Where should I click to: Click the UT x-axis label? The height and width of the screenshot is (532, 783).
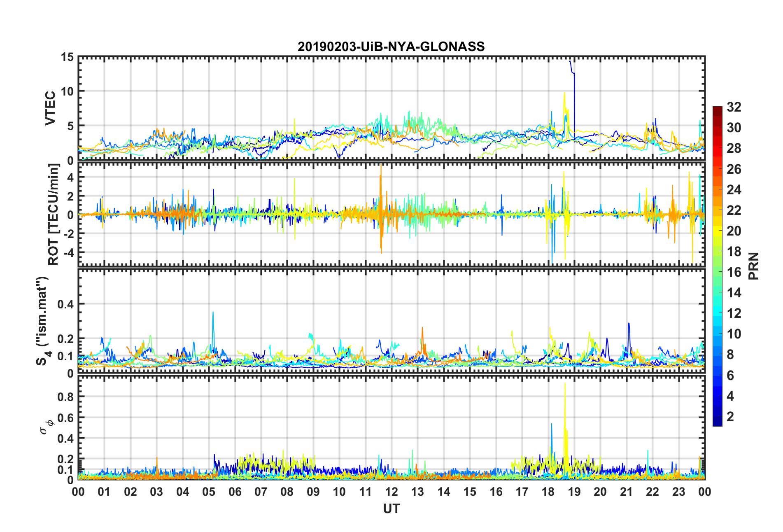391,509
